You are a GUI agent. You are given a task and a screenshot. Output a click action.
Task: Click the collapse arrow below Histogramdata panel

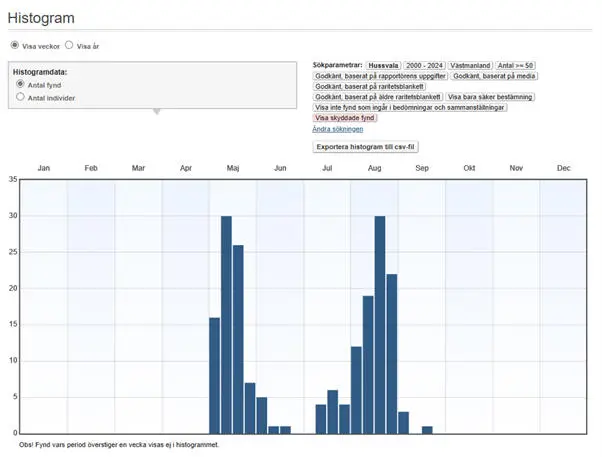(x=155, y=112)
